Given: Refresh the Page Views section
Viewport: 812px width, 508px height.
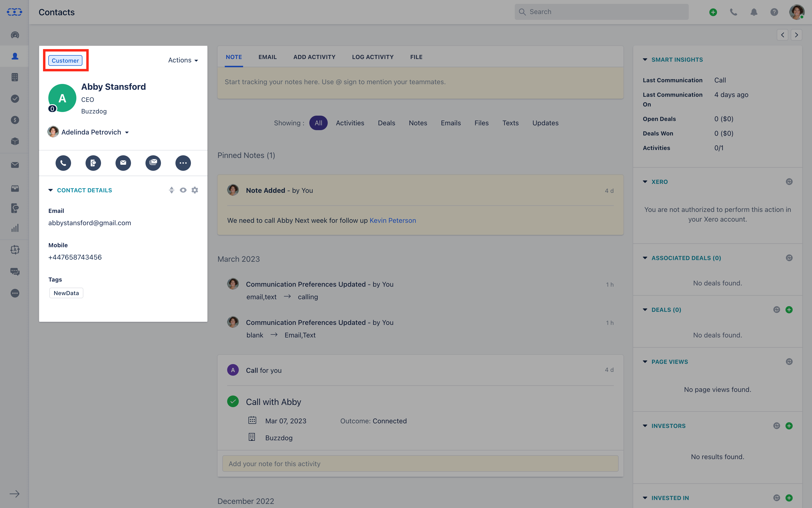Looking at the screenshot, I should pos(789,362).
